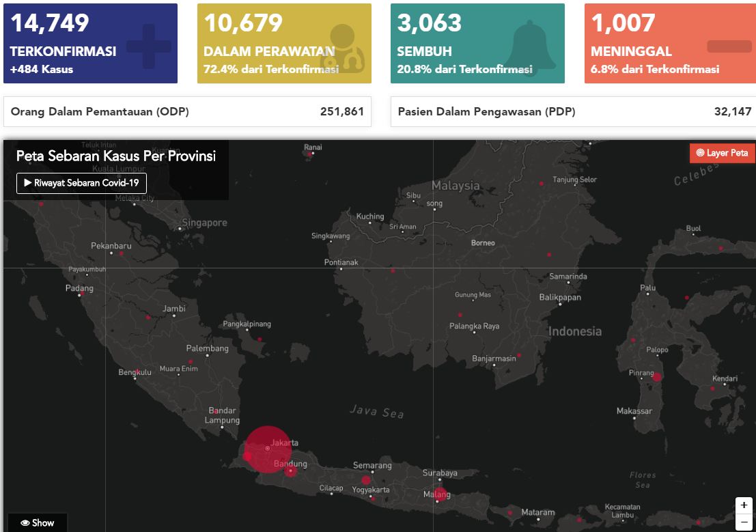Viewport: 756px width, 532px height.
Task: Click the bell icon on Sembuh card
Action: [529, 45]
